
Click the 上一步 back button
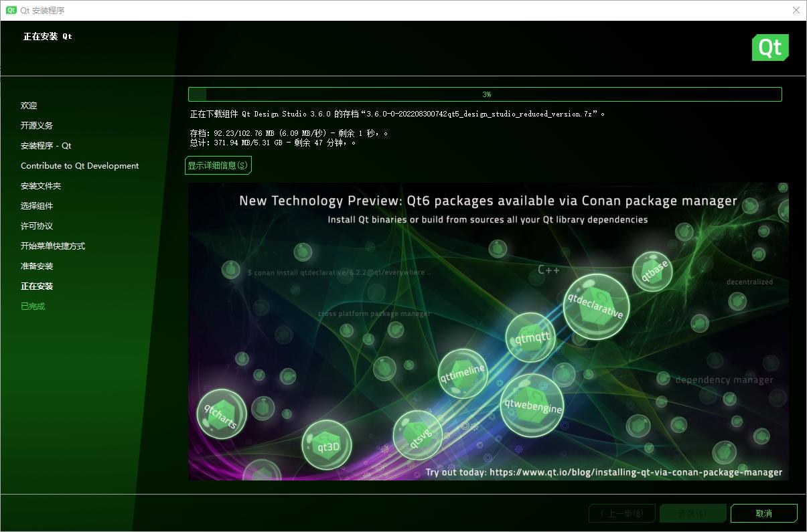pyautogui.click(x=621, y=513)
